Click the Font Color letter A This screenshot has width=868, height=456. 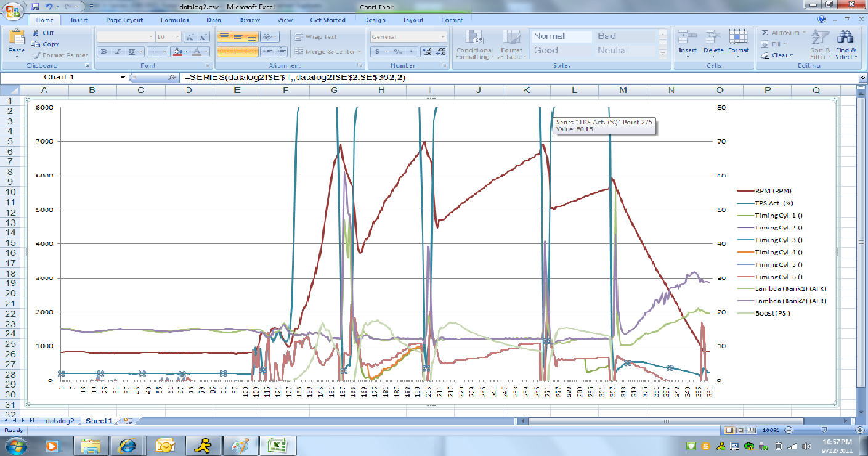pyautogui.click(x=197, y=52)
